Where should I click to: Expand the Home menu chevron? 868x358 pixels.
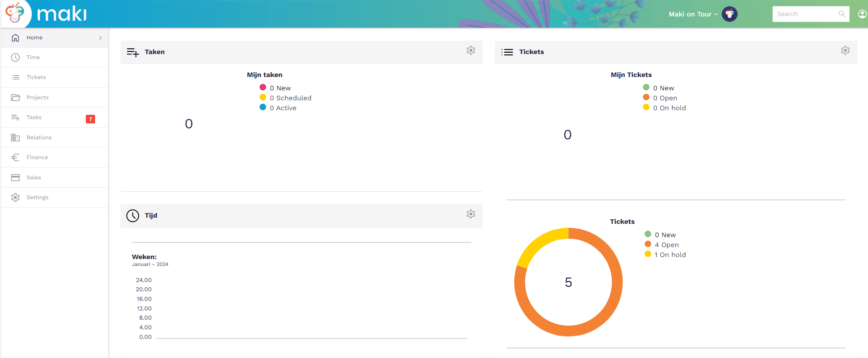click(x=100, y=38)
